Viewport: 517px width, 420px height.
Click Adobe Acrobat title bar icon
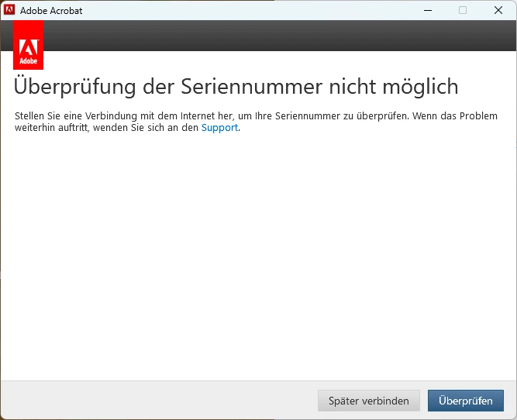coord(9,10)
